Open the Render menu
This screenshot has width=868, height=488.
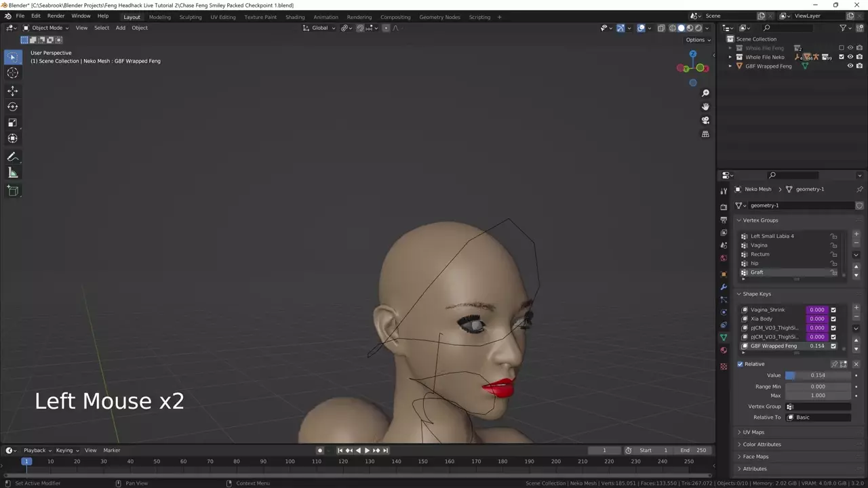click(x=56, y=16)
